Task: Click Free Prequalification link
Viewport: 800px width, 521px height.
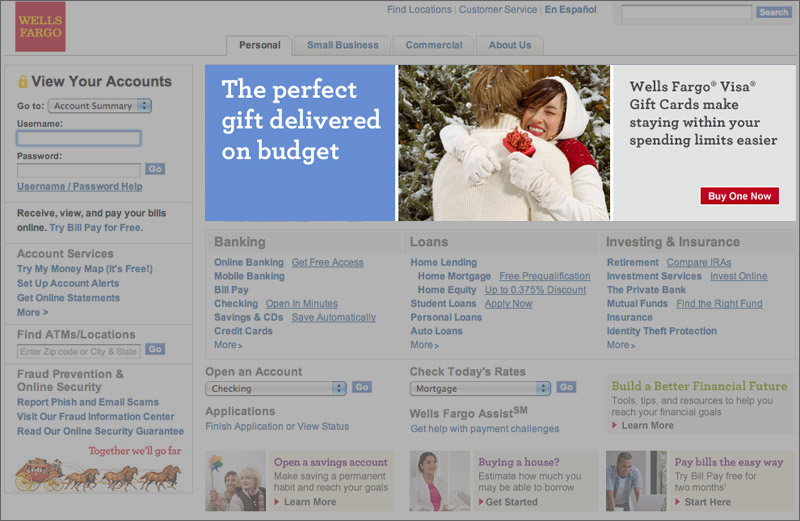Action: pyautogui.click(x=545, y=276)
